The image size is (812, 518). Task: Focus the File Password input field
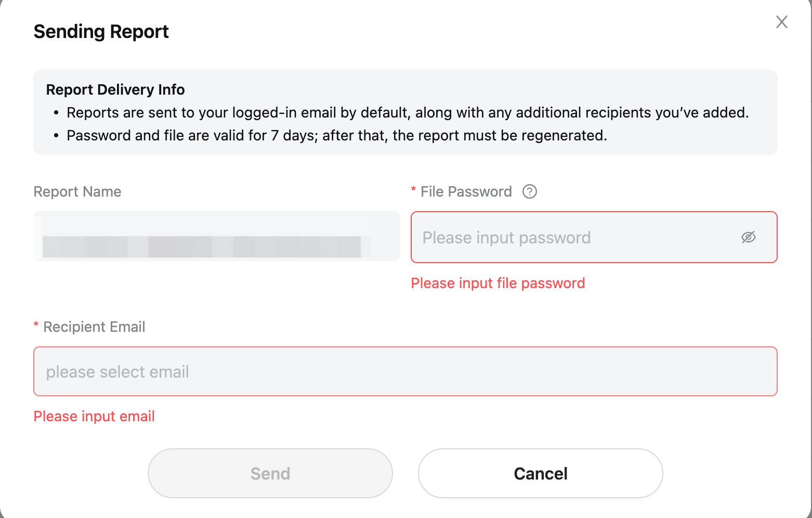pyautogui.click(x=572, y=237)
